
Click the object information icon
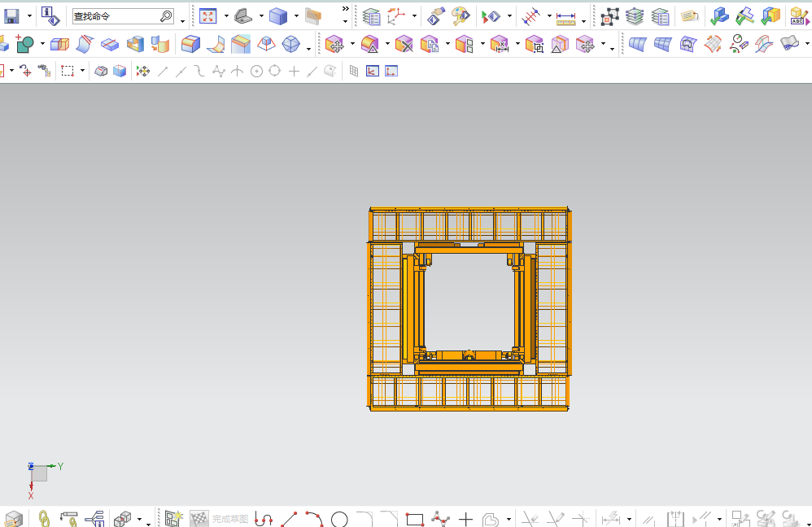[x=50, y=16]
